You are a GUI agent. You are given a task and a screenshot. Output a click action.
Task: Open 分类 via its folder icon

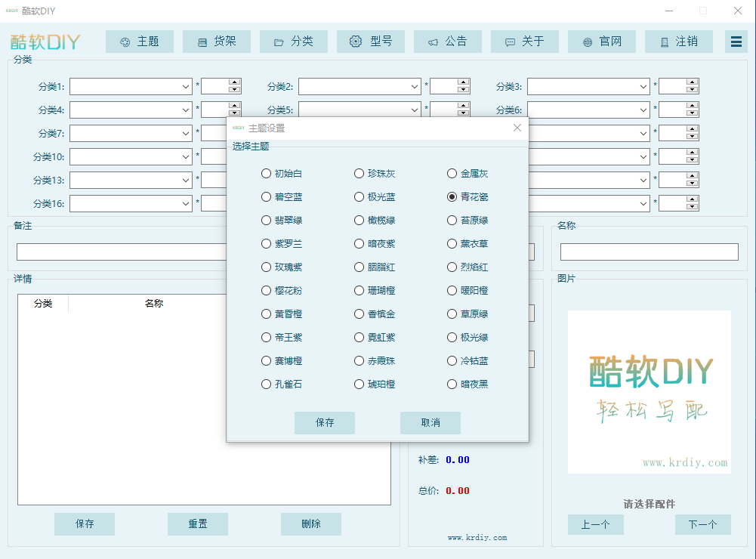(x=279, y=42)
